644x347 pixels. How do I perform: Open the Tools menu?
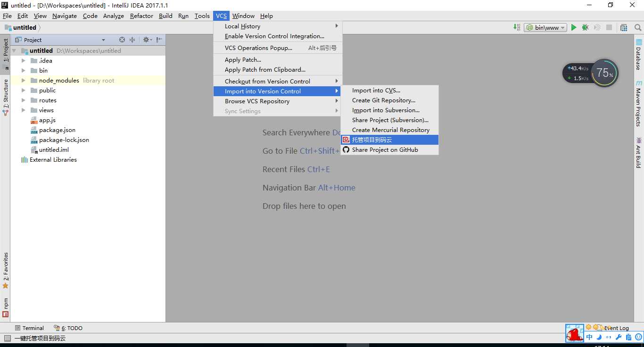pos(202,16)
